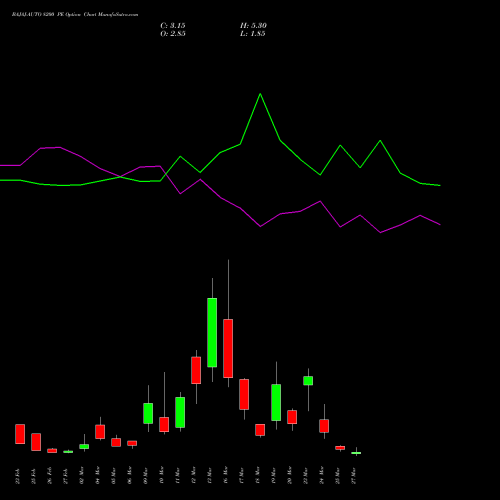Click the RAJAJAUTO PE Option Chart title
The width and height of the screenshot is (500, 500).
pos(75,15)
